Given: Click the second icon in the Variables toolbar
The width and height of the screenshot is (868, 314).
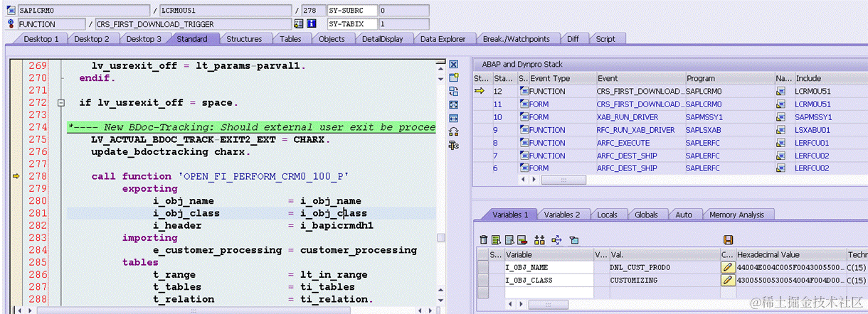Looking at the screenshot, I should [x=497, y=240].
